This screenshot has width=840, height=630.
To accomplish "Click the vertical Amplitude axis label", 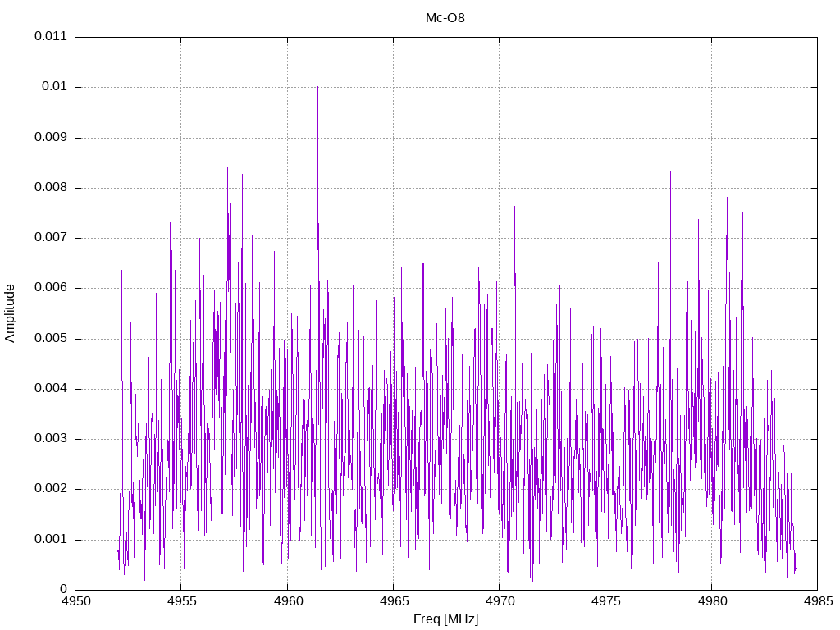I will coord(11,313).
